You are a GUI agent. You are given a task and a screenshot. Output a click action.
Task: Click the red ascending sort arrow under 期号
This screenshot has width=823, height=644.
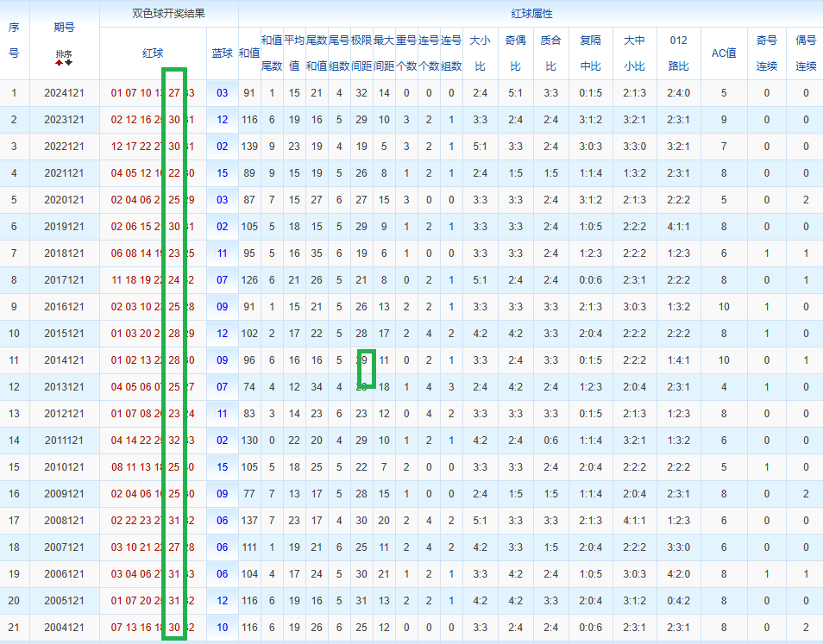[60, 62]
